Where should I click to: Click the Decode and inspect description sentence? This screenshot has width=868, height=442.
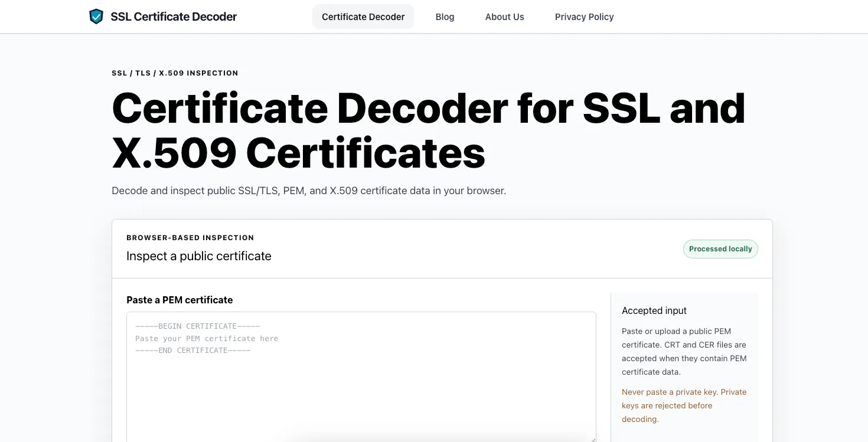[x=309, y=191]
